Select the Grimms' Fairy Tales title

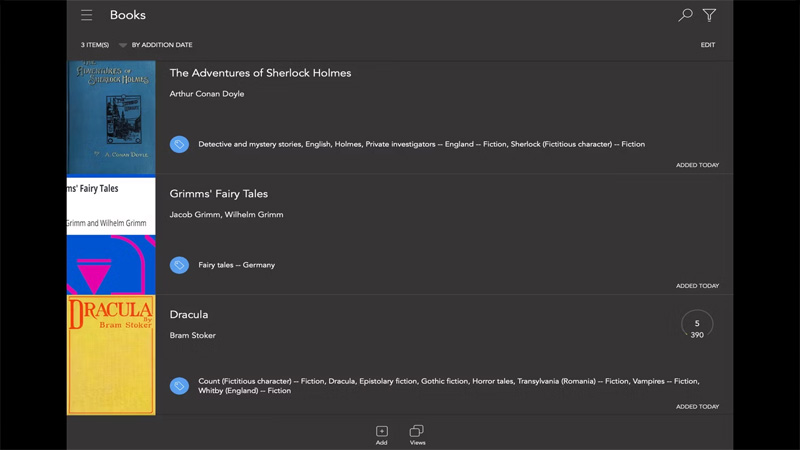[x=218, y=194]
